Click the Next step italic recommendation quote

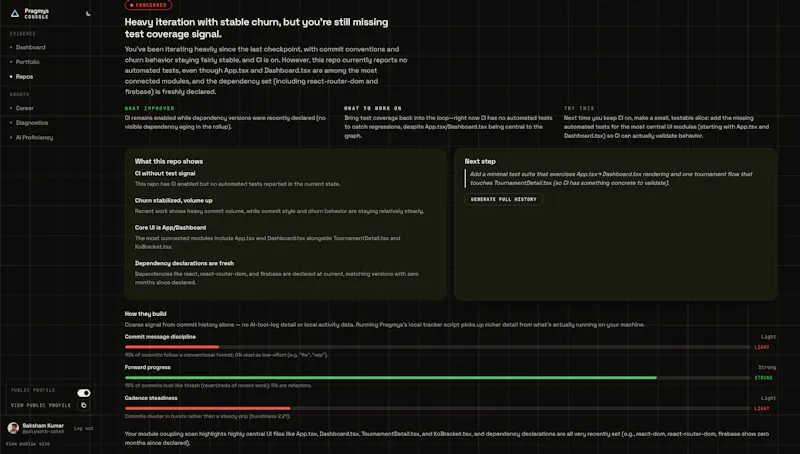pyautogui.click(x=611, y=179)
